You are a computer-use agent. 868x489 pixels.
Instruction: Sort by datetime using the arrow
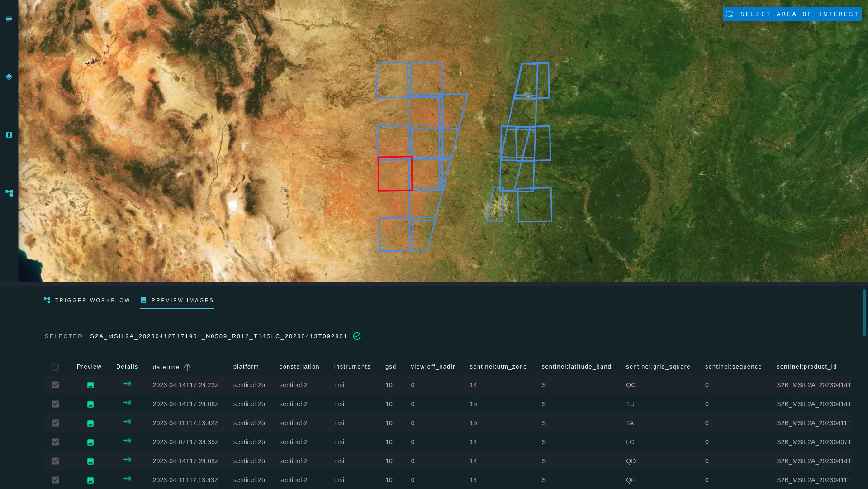187,367
